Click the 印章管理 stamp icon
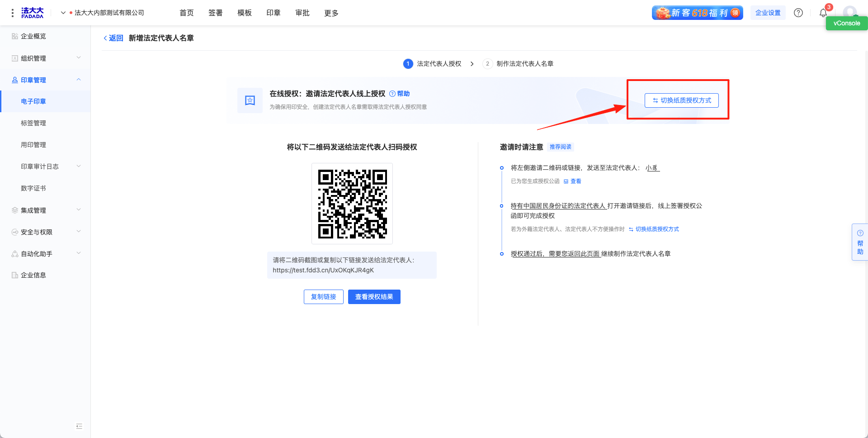The height and width of the screenshot is (438, 868). point(15,80)
